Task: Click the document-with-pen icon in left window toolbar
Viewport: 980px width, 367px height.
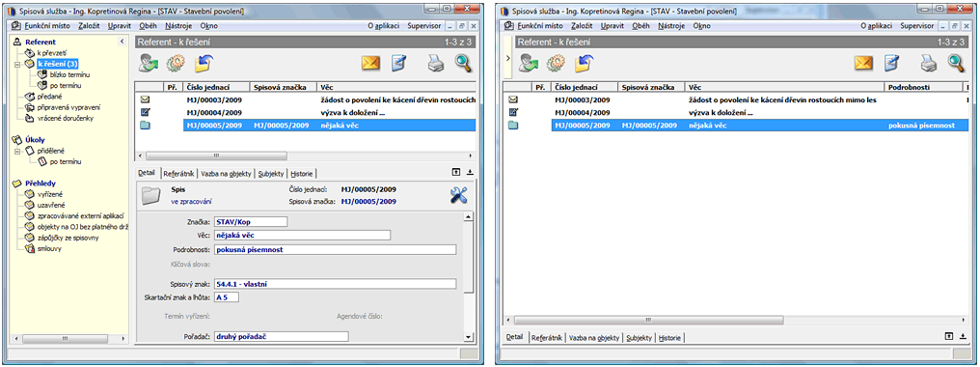Action: (x=399, y=63)
